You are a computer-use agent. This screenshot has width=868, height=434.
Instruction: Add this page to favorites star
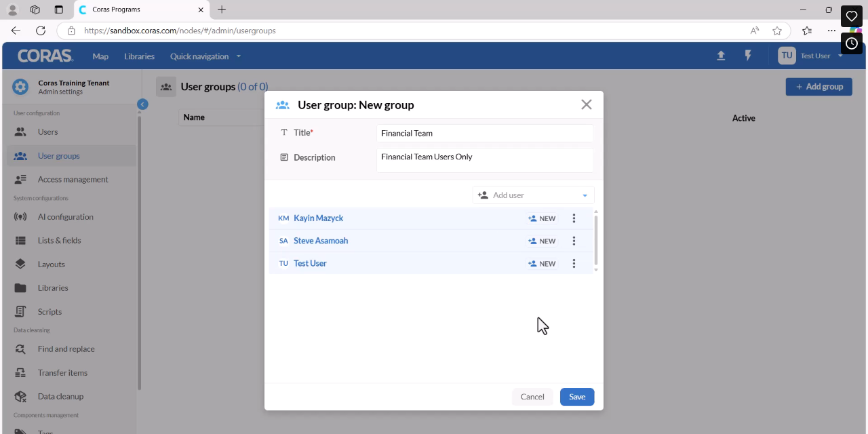coord(777,31)
